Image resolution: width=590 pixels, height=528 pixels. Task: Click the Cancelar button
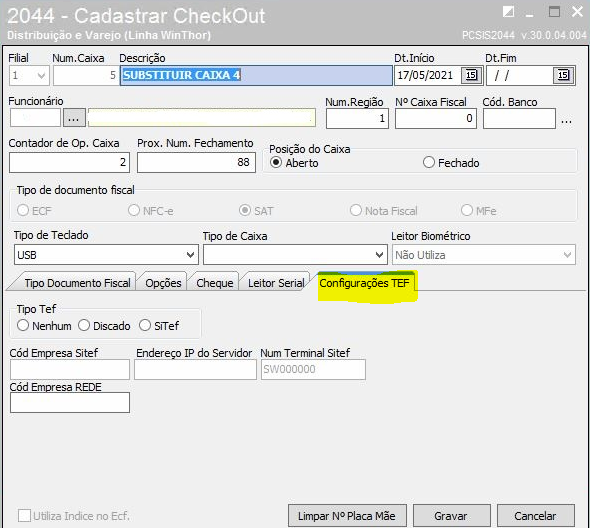(x=535, y=516)
